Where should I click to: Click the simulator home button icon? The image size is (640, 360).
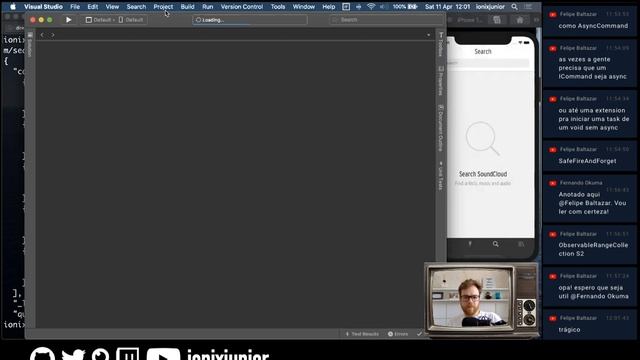click(520, 20)
